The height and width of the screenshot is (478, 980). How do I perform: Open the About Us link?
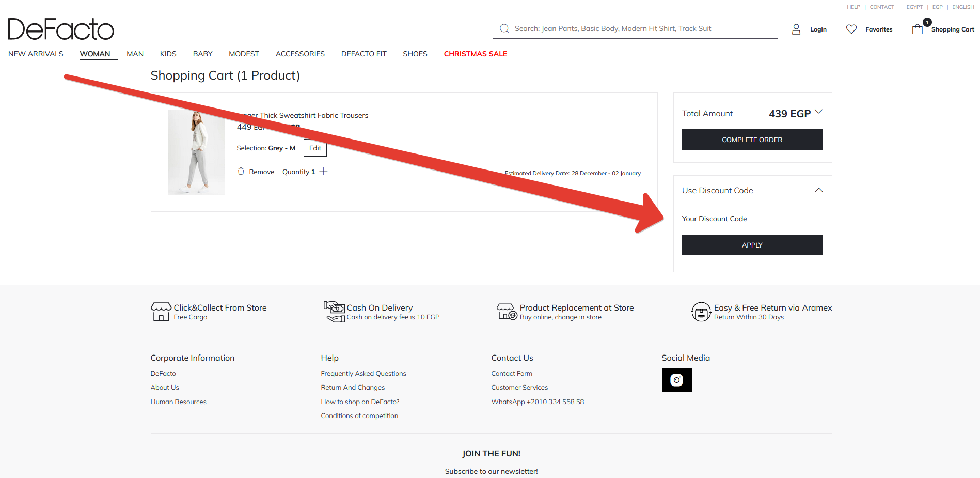165,387
